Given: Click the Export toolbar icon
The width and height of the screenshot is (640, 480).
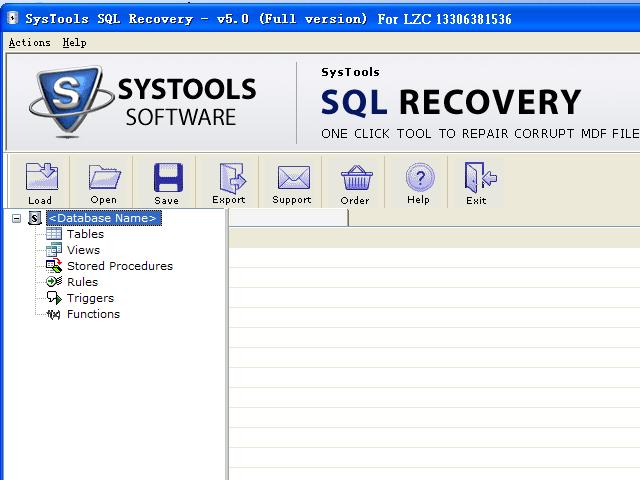Looking at the screenshot, I should [231, 178].
